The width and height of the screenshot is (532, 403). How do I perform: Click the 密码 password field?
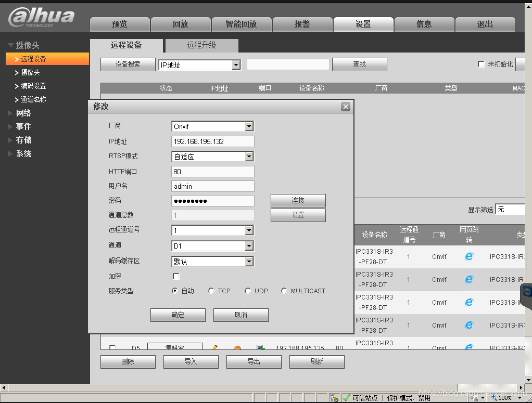pos(213,201)
